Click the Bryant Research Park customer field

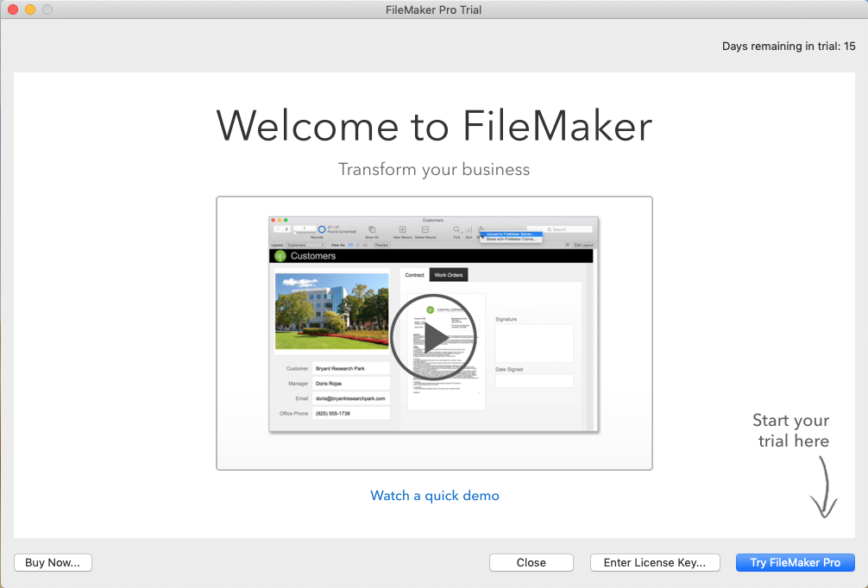(x=350, y=368)
